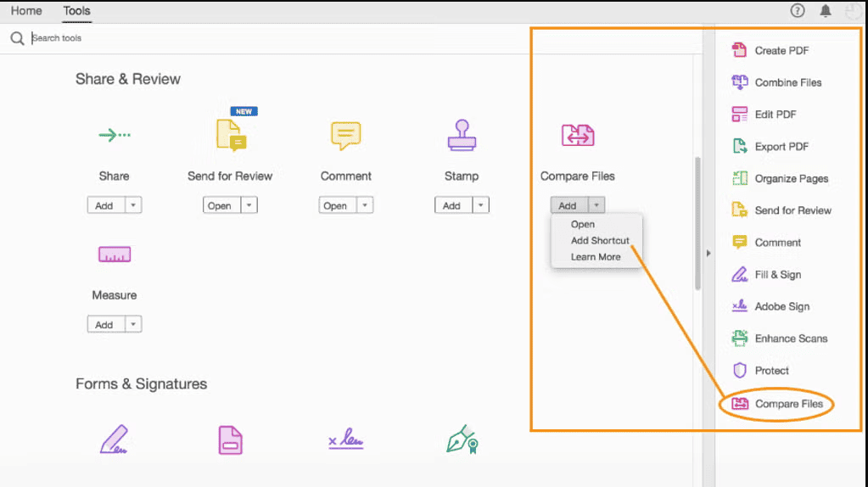Click the Enhance Scans icon in the sidebar
This screenshot has height=487, width=868.
pyautogui.click(x=740, y=338)
